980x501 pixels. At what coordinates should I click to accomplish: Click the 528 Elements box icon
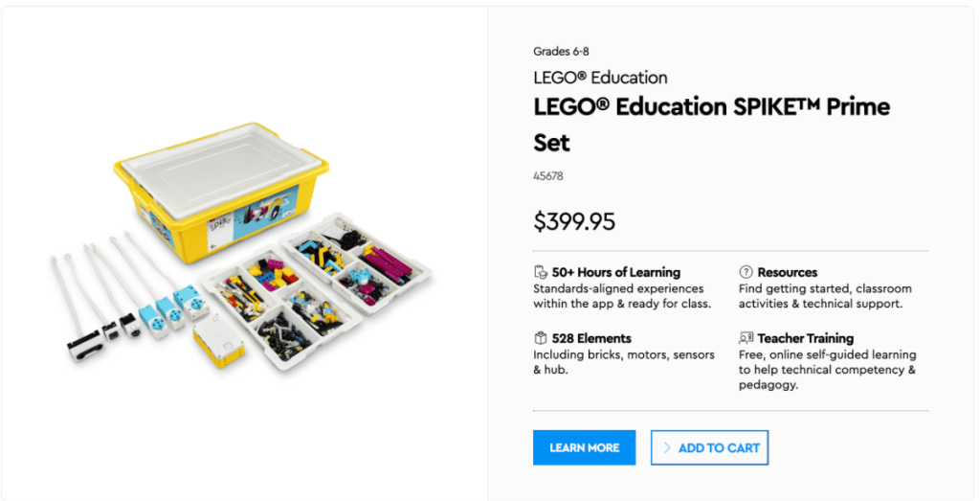(540, 338)
